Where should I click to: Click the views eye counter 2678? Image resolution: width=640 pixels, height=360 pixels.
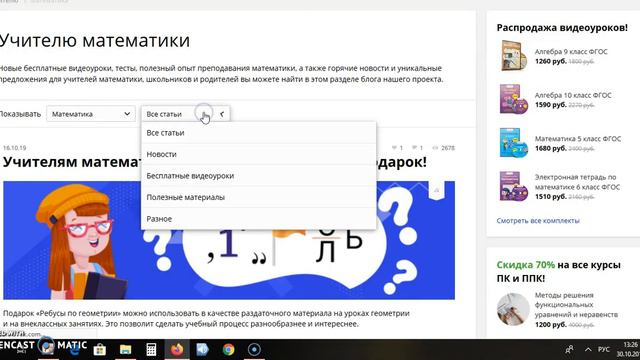pyautogui.click(x=443, y=148)
